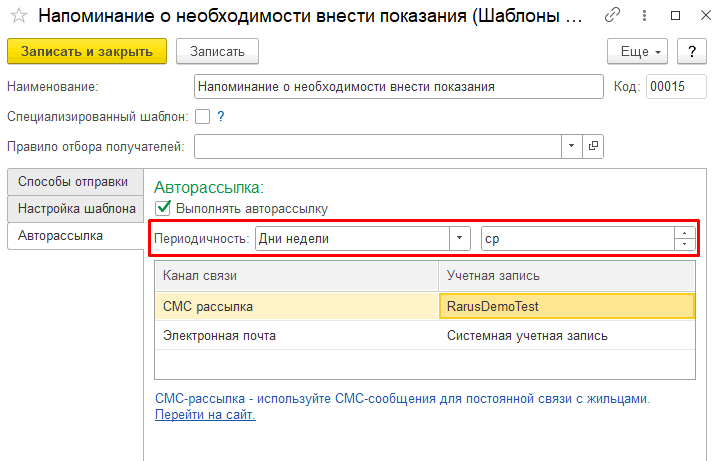
Task: Click the Записать button
Action: (218, 51)
